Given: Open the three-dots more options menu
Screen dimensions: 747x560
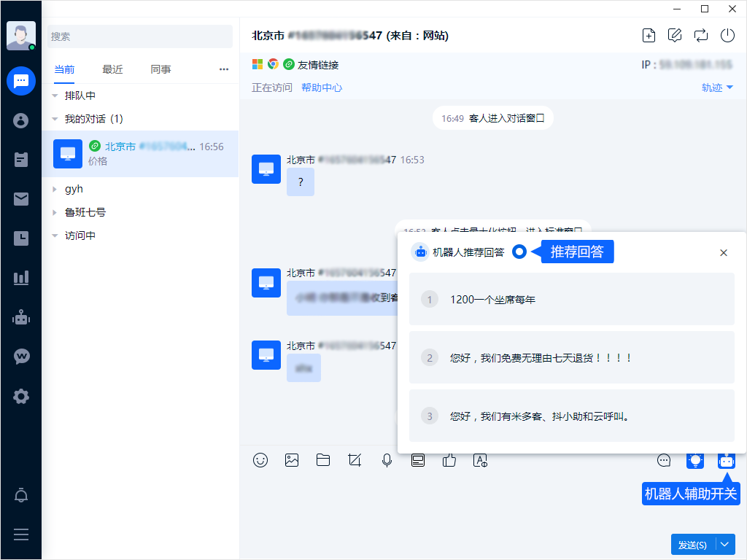Looking at the screenshot, I should click(224, 69).
